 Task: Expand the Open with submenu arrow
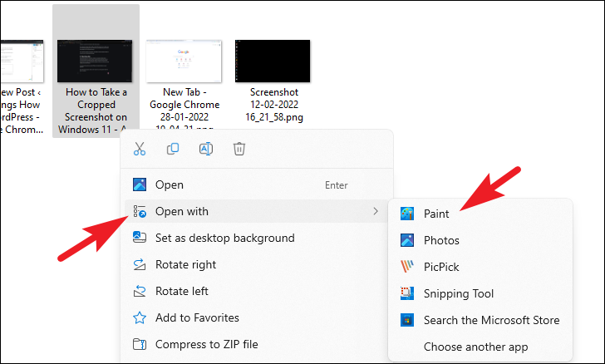tap(375, 211)
